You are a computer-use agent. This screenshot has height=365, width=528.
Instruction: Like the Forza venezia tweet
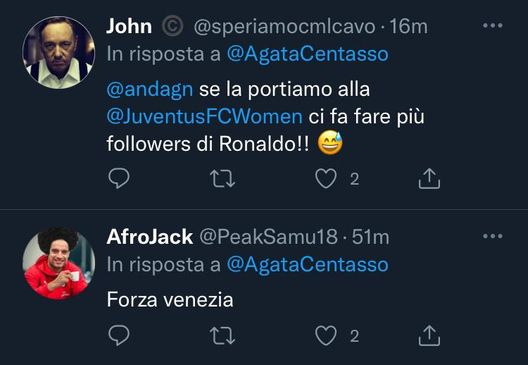click(326, 336)
